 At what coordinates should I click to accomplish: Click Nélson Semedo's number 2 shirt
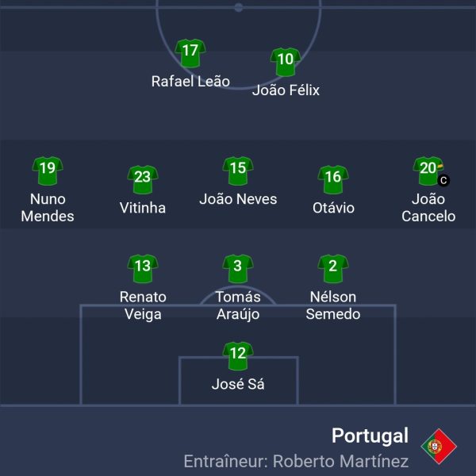click(x=333, y=267)
